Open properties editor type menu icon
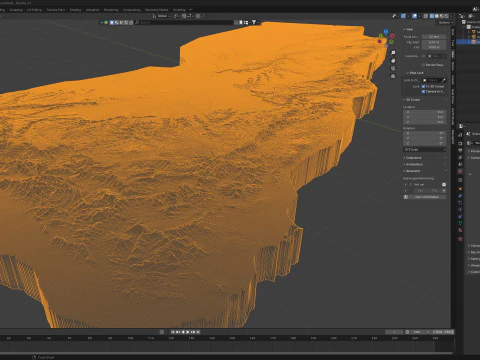 [x=462, y=126]
